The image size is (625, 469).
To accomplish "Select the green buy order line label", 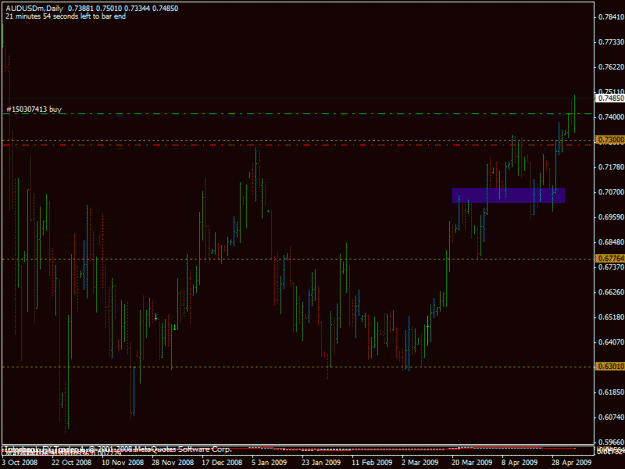I will click(x=34, y=109).
